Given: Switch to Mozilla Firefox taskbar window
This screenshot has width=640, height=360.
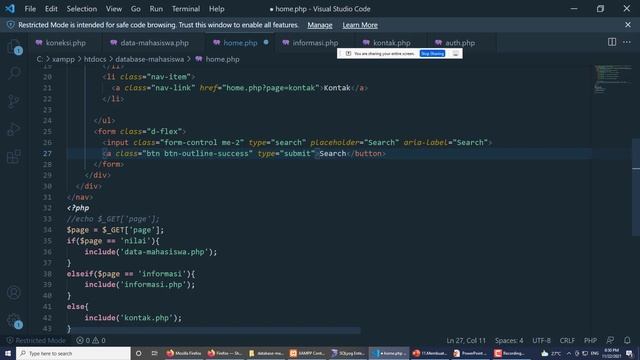Looking at the screenshot, I should 184,353.
